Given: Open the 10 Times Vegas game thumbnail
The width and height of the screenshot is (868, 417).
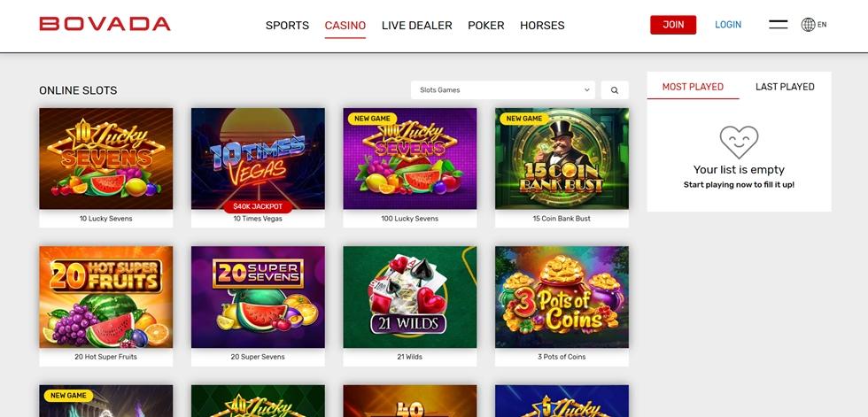Looking at the screenshot, I should [x=258, y=158].
